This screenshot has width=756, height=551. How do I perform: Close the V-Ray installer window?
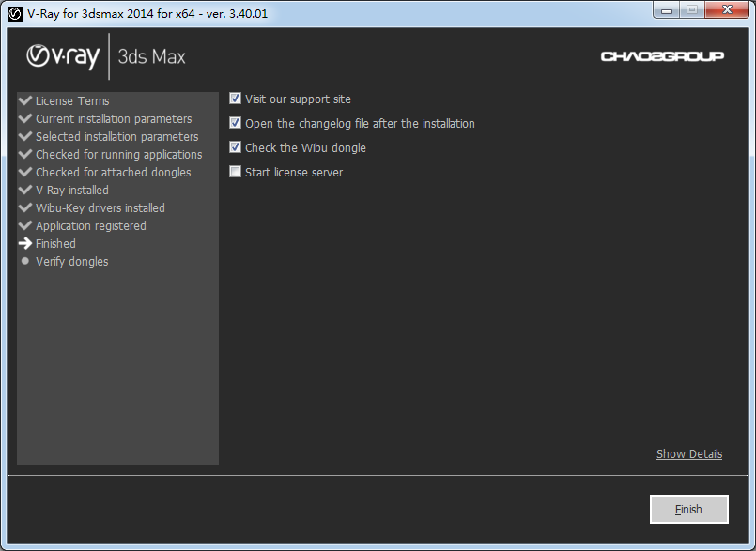[727, 9]
